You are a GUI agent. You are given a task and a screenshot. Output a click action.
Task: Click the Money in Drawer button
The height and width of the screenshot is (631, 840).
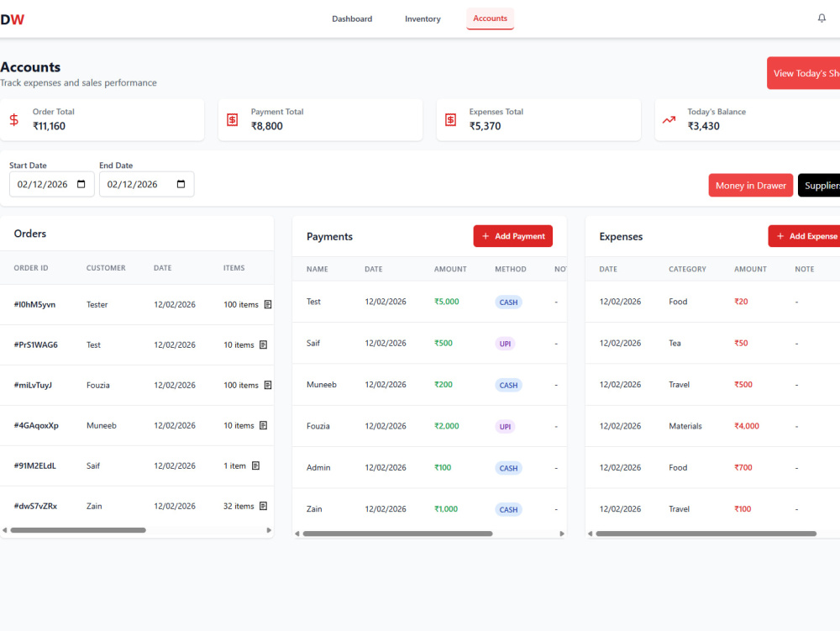click(750, 186)
